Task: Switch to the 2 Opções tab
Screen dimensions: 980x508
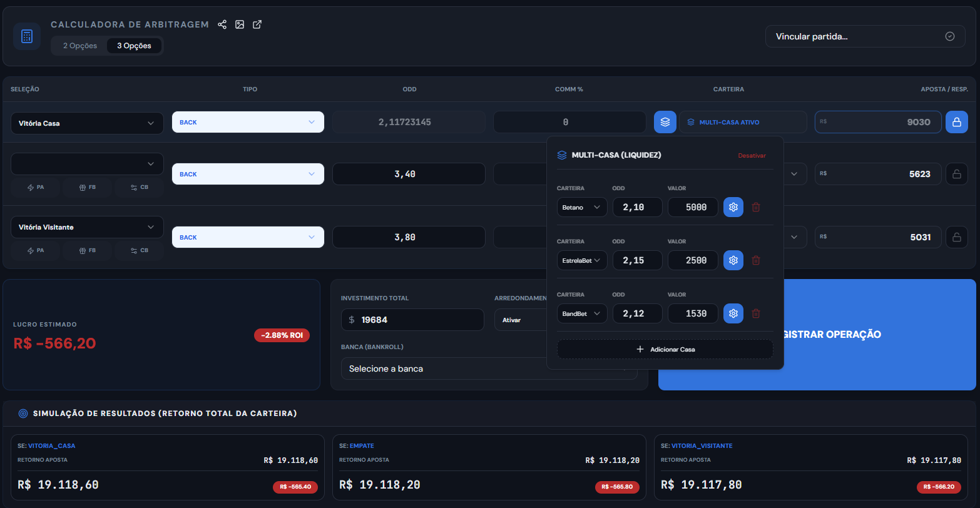Action: [x=80, y=46]
